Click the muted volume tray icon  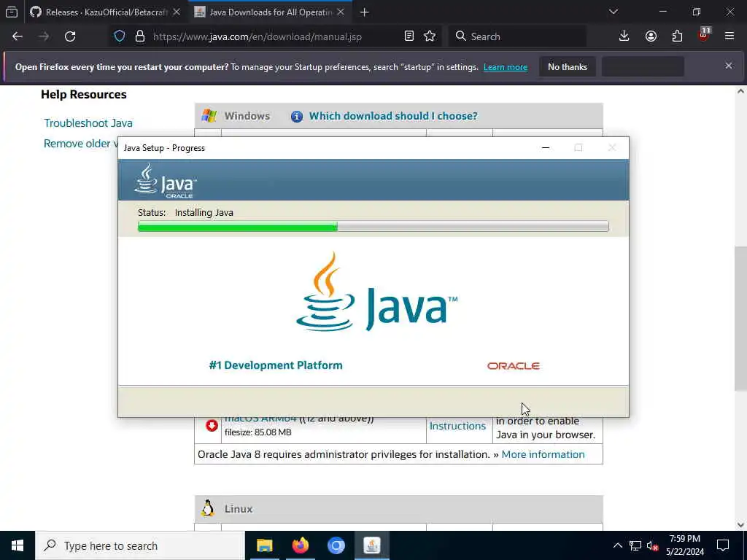(652, 545)
